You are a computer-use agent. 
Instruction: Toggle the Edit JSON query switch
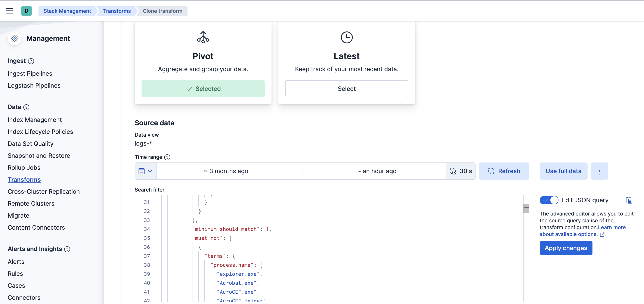[x=549, y=200]
